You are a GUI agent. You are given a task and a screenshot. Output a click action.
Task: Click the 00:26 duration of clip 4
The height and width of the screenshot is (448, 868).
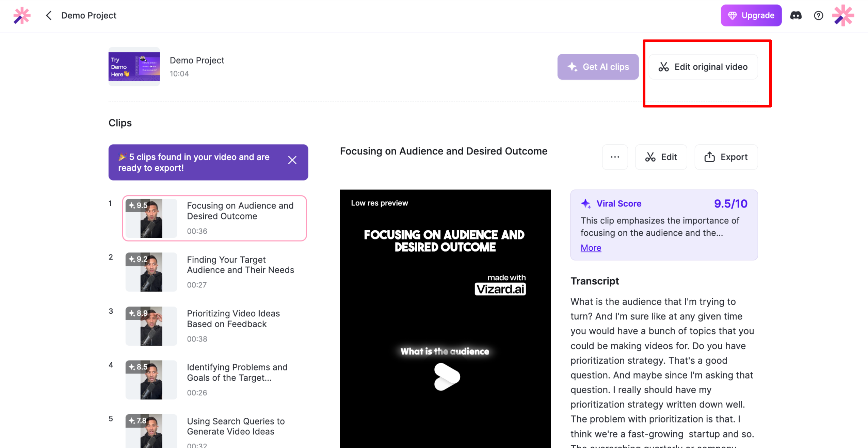pyautogui.click(x=197, y=393)
